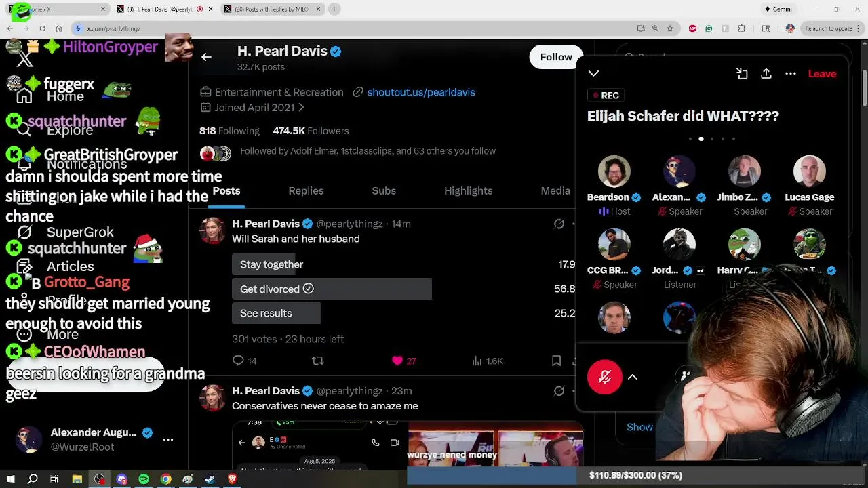Open Alexander Augu account menu ellipsis

click(167, 439)
